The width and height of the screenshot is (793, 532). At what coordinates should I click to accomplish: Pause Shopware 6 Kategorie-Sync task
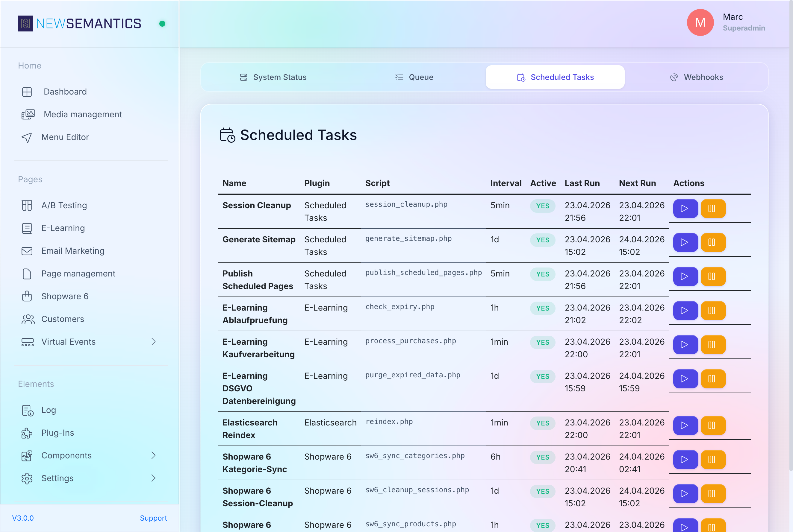click(x=713, y=460)
